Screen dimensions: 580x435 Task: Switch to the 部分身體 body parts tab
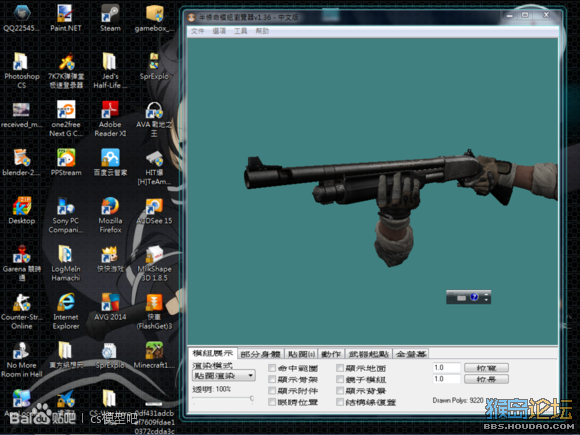[x=260, y=354]
